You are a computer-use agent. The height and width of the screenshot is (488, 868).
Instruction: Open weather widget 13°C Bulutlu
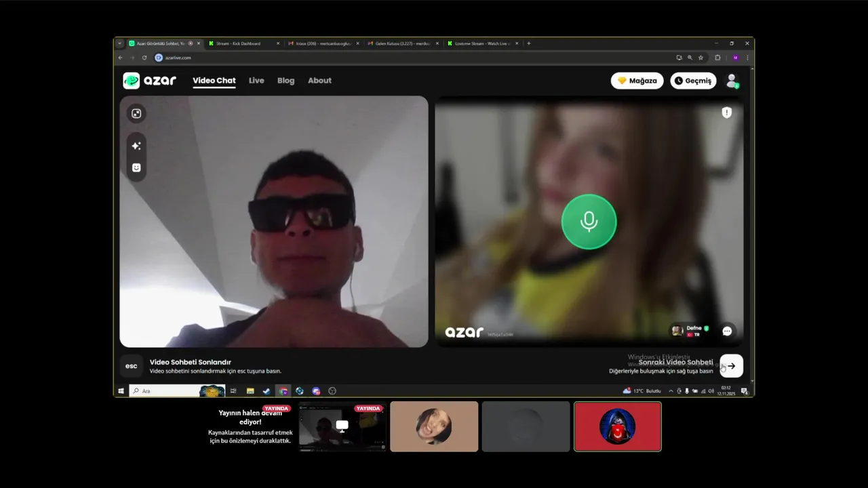pos(642,391)
